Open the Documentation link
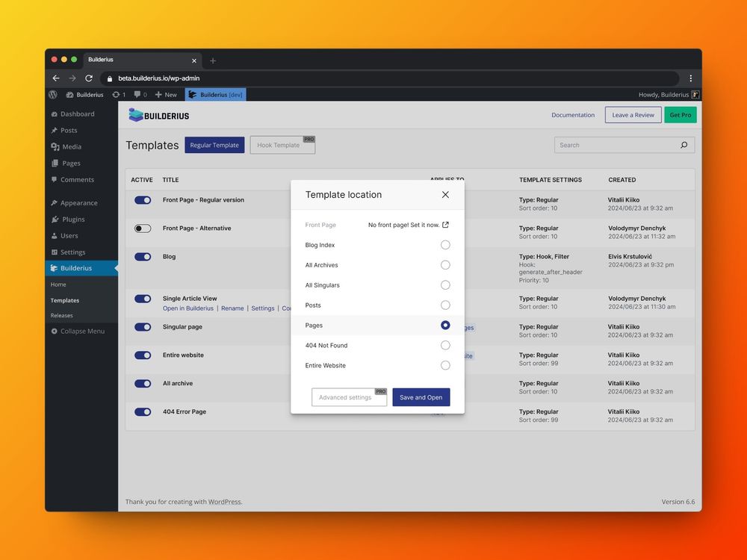 [573, 115]
